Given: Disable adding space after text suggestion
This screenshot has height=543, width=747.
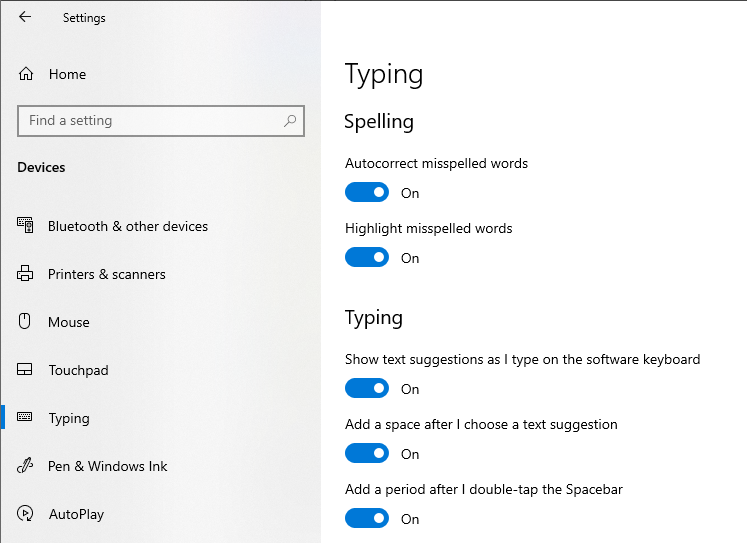Looking at the screenshot, I should 367,453.
